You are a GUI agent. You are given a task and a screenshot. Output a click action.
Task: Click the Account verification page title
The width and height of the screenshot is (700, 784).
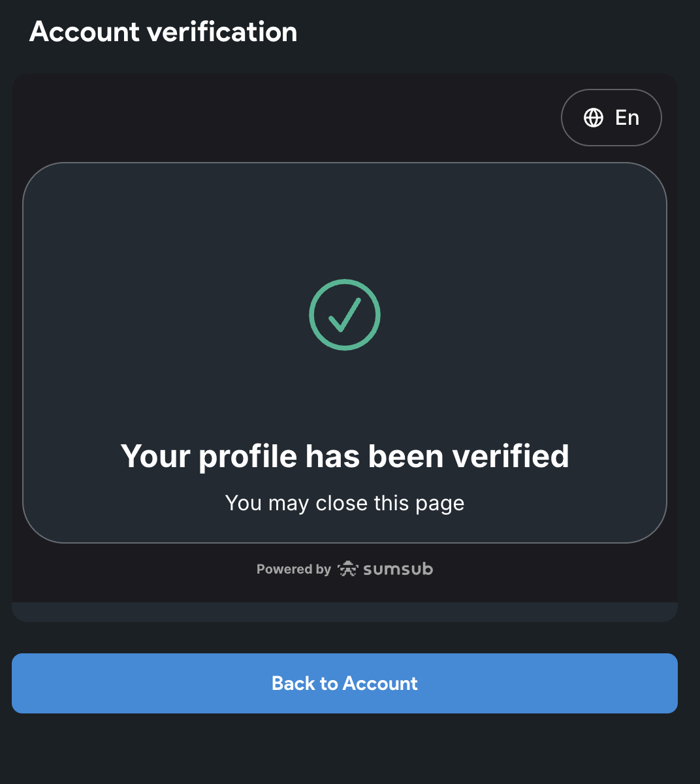click(163, 31)
